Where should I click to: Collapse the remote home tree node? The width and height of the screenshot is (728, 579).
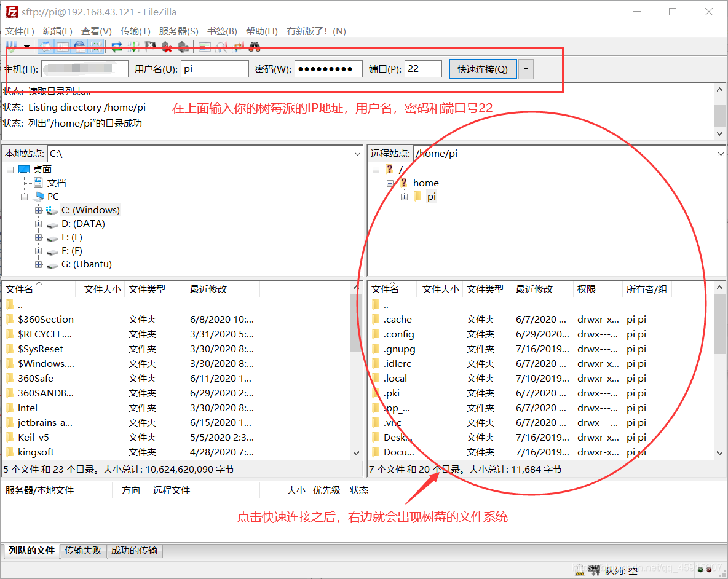(390, 183)
